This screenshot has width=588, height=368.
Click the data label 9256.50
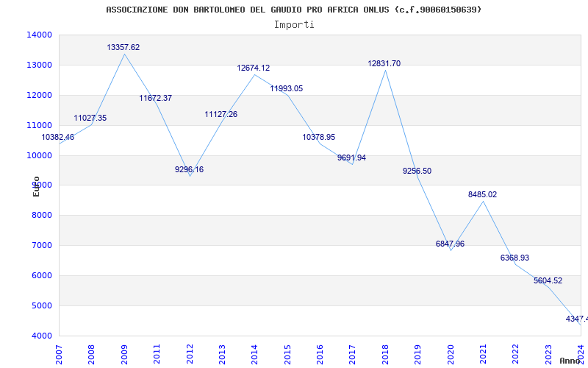[x=417, y=171]
